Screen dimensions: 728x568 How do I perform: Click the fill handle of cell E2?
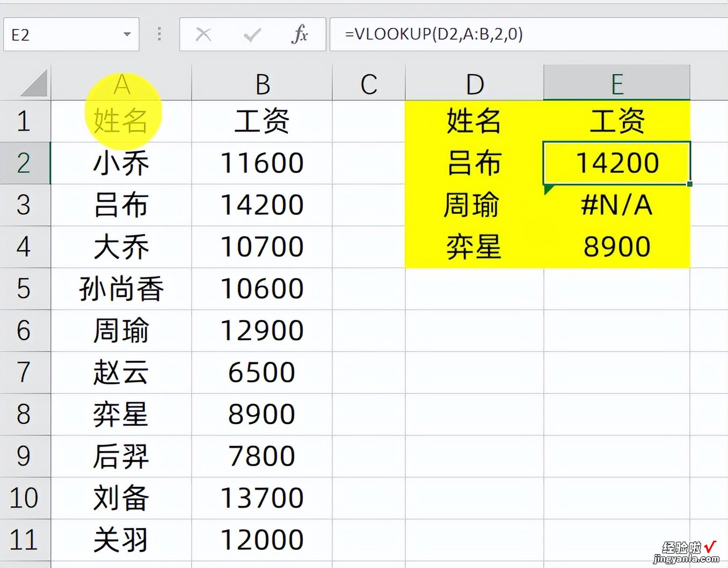689,184
